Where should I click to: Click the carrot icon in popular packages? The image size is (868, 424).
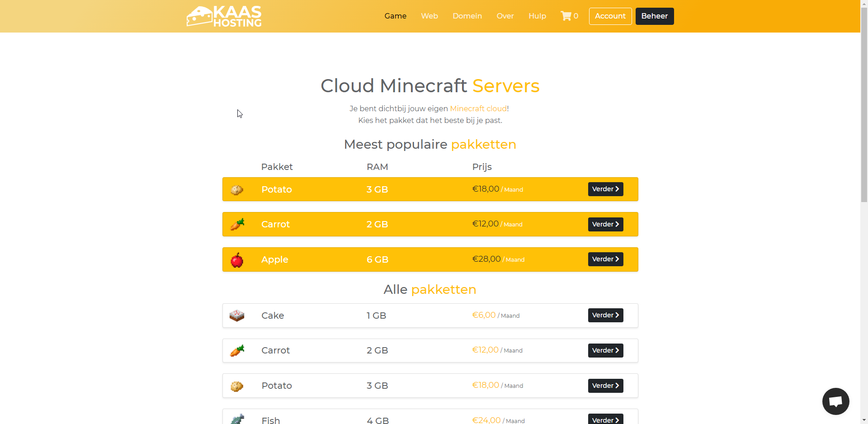pos(237,224)
